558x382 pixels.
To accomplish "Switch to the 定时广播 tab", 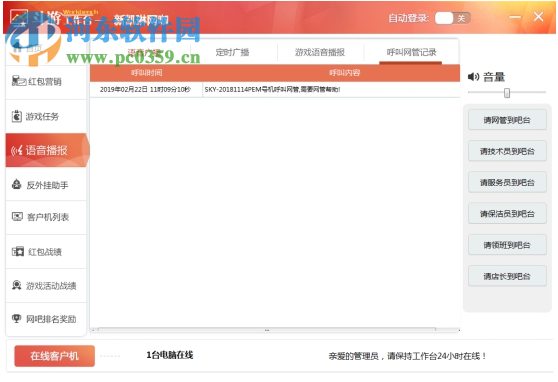I will tap(232, 52).
